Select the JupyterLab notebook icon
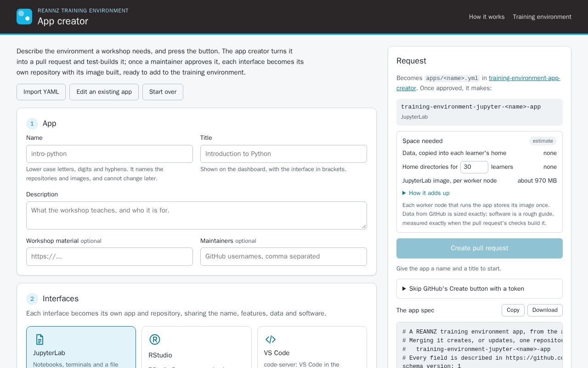This screenshot has width=588, height=368. click(x=40, y=339)
